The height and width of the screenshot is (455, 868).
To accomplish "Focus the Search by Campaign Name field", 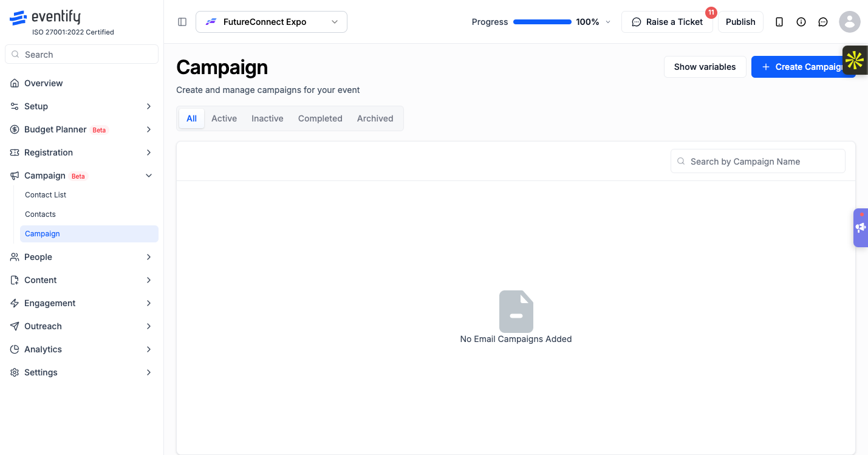I will pyautogui.click(x=758, y=162).
